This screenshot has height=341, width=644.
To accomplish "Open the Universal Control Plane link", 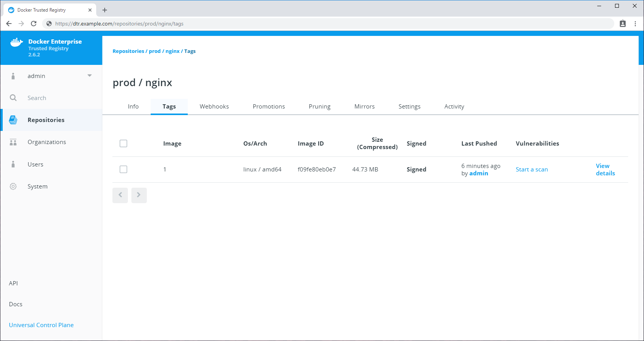I will [x=41, y=325].
